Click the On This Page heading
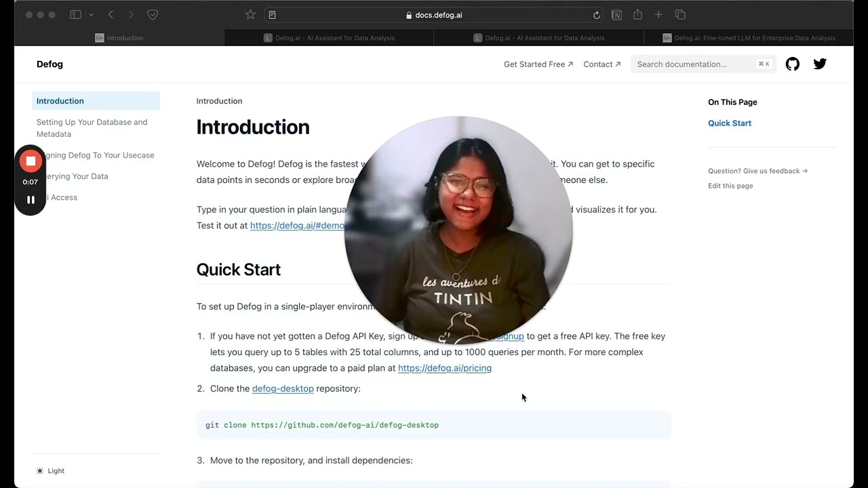 pos(732,102)
